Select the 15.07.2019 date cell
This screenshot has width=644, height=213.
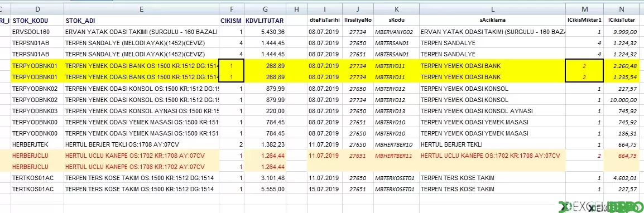point(324,189)
